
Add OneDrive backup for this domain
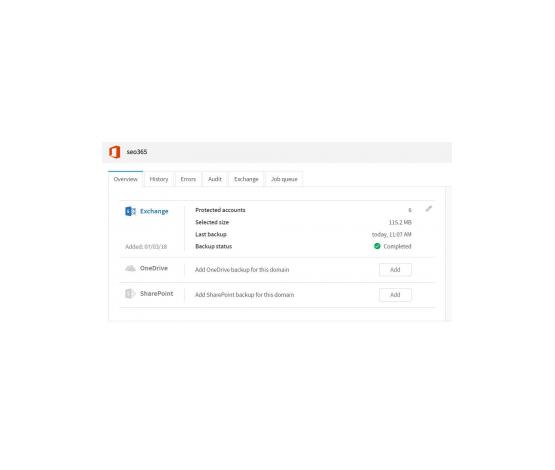395,270
